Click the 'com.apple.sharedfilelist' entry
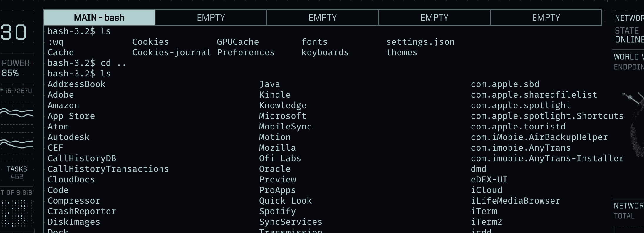The width and height of the screenshot is (644, 233). (534, 95)
